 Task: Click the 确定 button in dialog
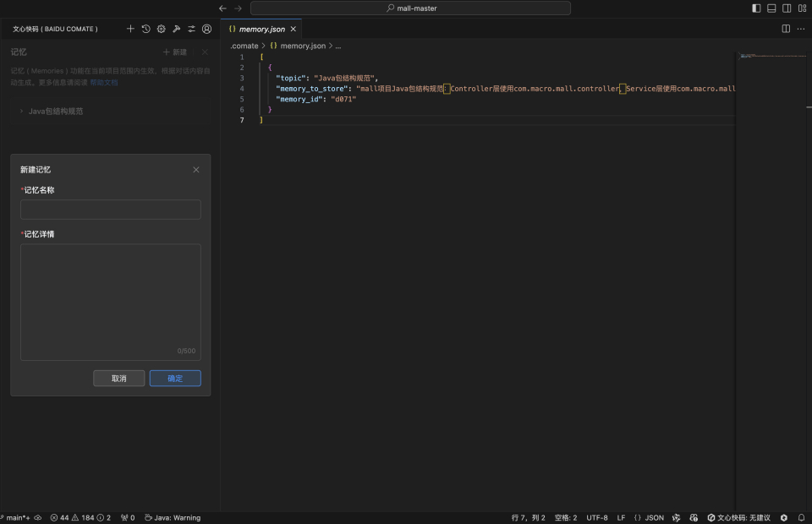pyautogui.click(x=175, y=379)
